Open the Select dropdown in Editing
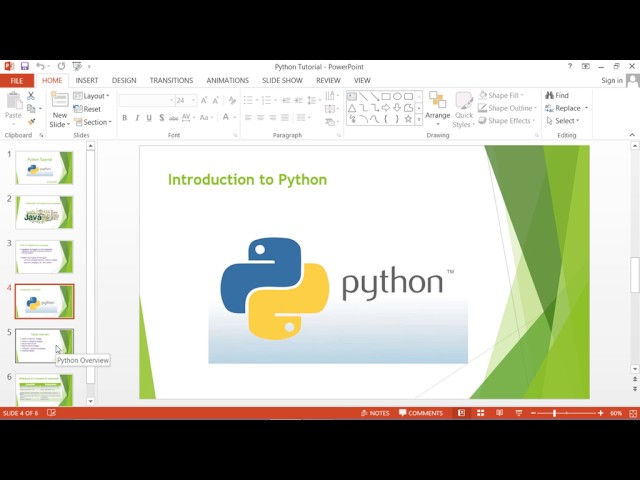640x480 pixels. pos(562,121)
